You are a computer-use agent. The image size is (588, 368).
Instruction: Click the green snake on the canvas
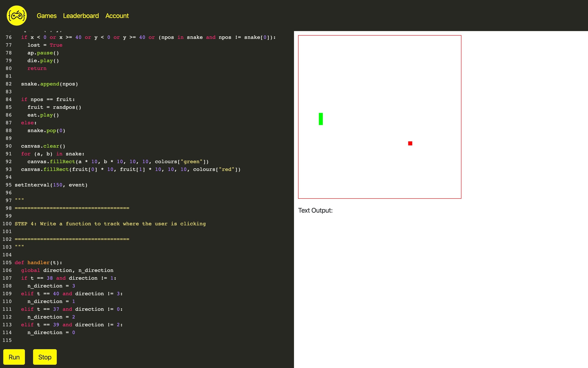[x=321, y=119]
